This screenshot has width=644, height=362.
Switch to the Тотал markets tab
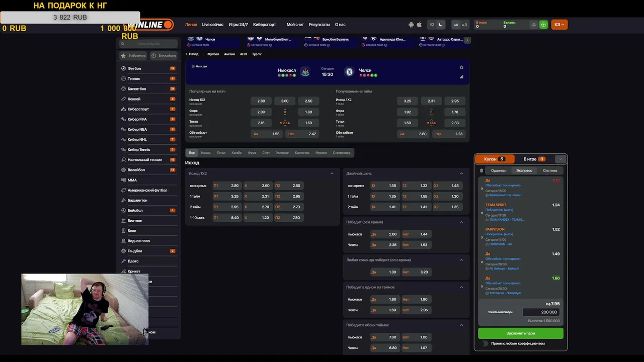(221, 152)
